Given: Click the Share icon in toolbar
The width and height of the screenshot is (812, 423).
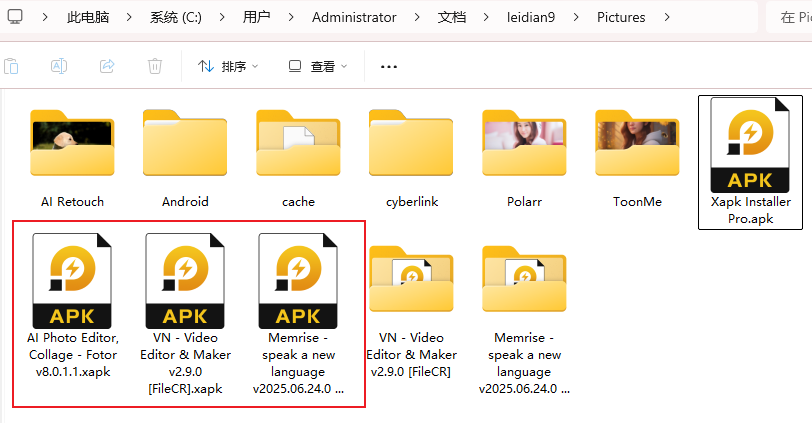Looking at the screenshot, I should (x=107, y=66).
